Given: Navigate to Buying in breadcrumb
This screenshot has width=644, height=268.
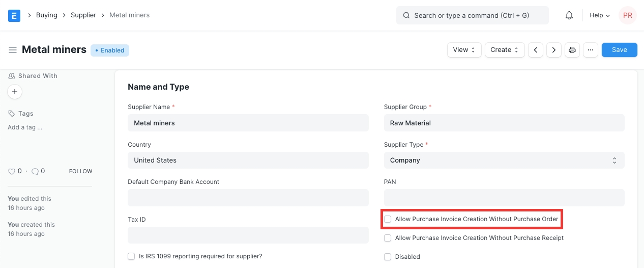Looking at the screenshot, I should point(46,15).
